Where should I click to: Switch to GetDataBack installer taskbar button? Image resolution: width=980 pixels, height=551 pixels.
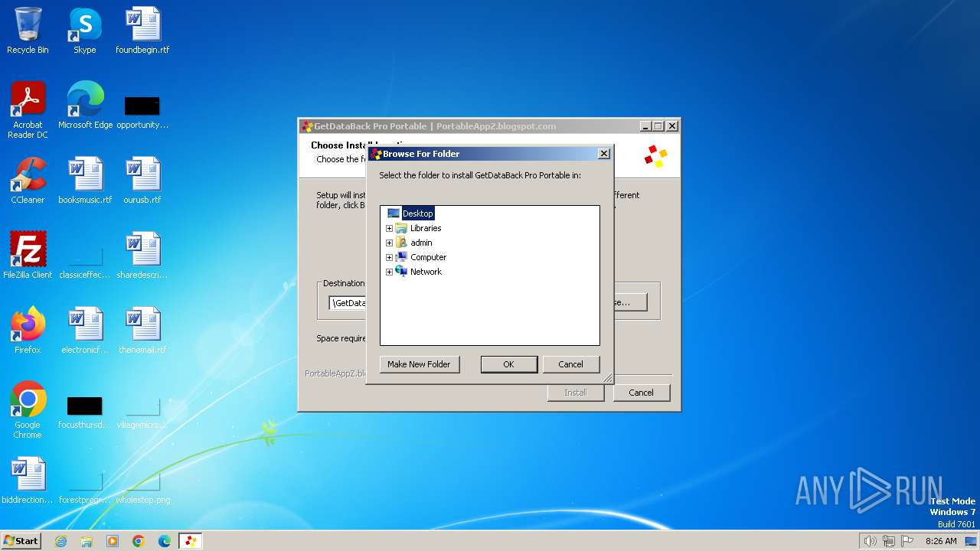tap(191, 541)
